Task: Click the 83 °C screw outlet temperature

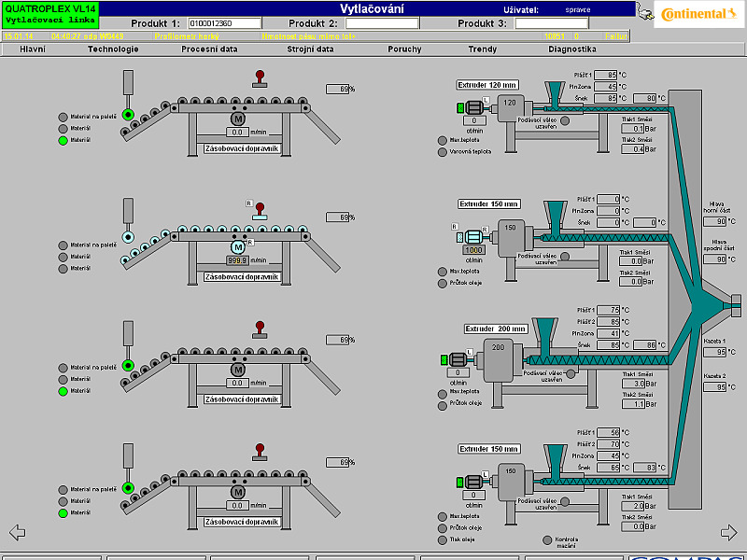Action: (645, 468)
